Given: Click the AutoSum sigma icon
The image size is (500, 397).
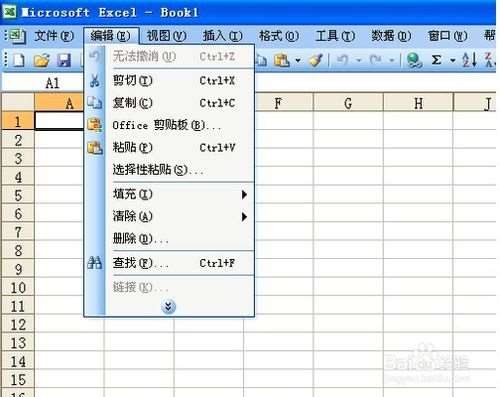Looking at the screenshot, I should click(436, 60).
